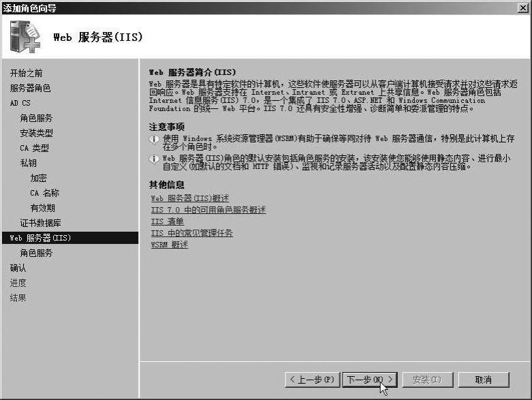
Task: Select the highlighted Web 服务器(IIS) step
Action: 70,238
